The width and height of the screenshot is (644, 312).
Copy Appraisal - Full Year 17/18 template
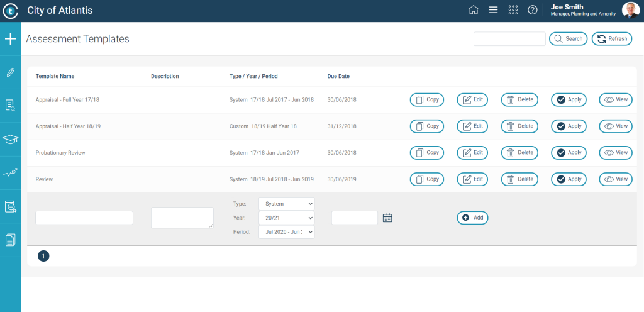pyautogui.click(x=427, y=99)
